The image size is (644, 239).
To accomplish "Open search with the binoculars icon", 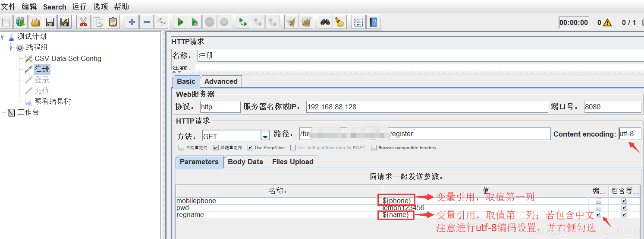I will pyautogui.click(x=325, y=22).
